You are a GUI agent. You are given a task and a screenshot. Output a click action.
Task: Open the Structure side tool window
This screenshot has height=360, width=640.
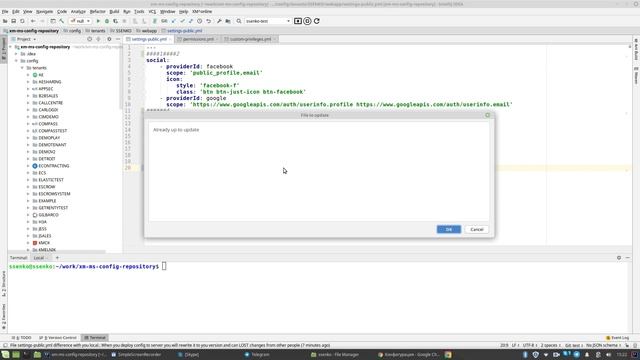pyautogui.click(x=4, y=283)
